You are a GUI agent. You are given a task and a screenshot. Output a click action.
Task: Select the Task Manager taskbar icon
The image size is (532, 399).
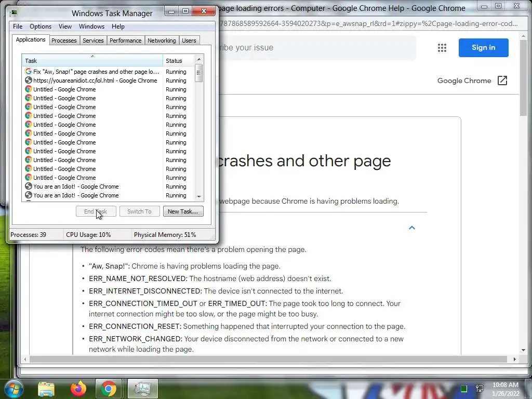142,389
